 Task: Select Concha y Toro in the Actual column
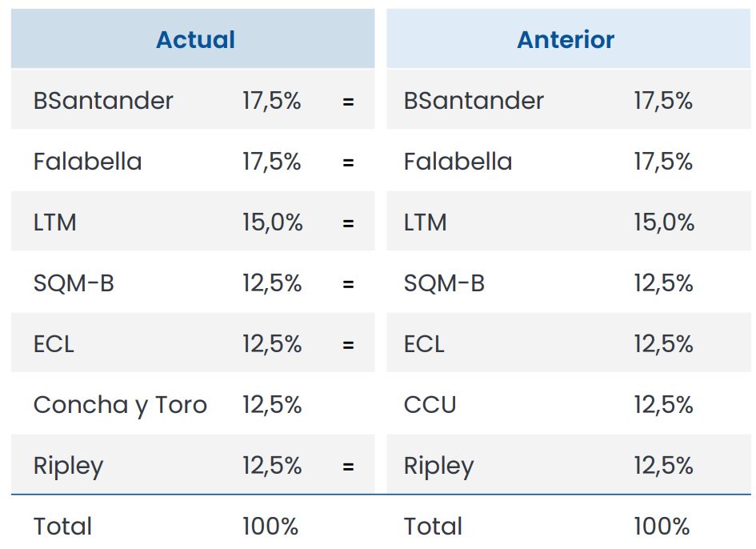(x=120, y=405)
